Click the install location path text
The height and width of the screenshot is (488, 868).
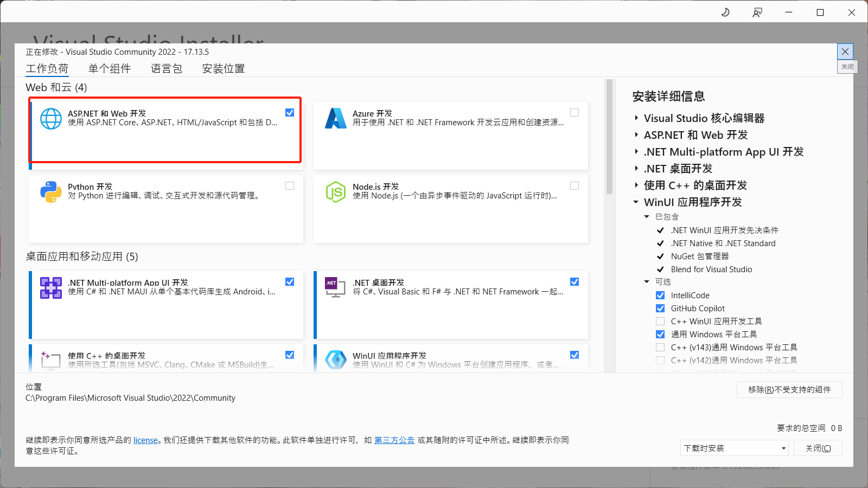131,398
